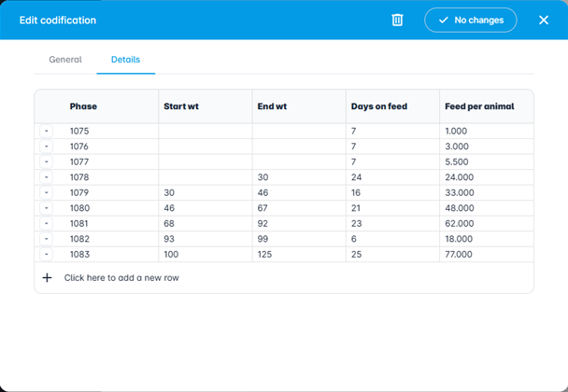Expand row options for phase 1079

pyautogui.click(x=47, y=192)
